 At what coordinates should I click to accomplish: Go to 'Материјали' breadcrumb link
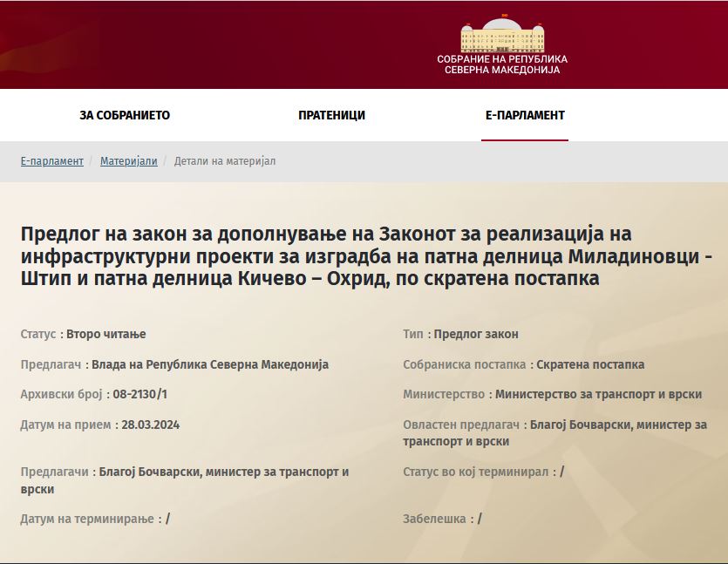[129, 161]
